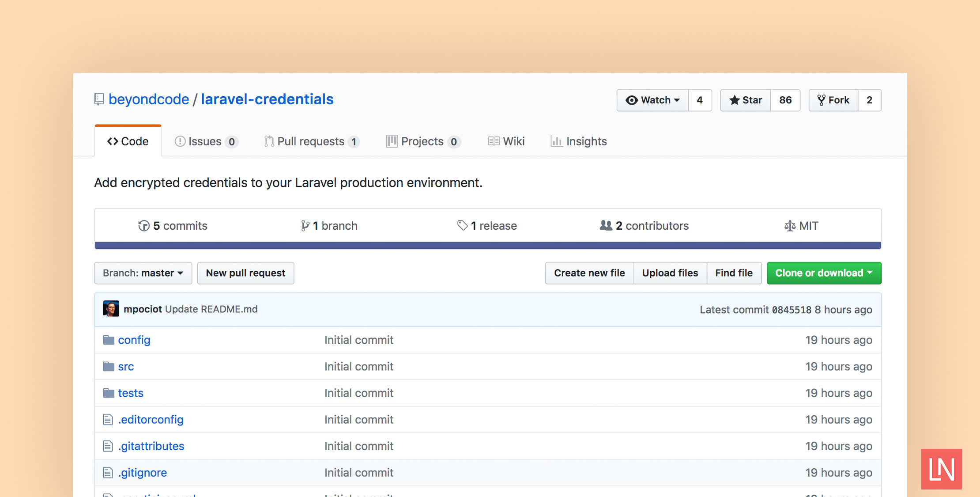Click the commits history clock icon
This screenshot has width=980, height=497.
(x=143, y=226)
